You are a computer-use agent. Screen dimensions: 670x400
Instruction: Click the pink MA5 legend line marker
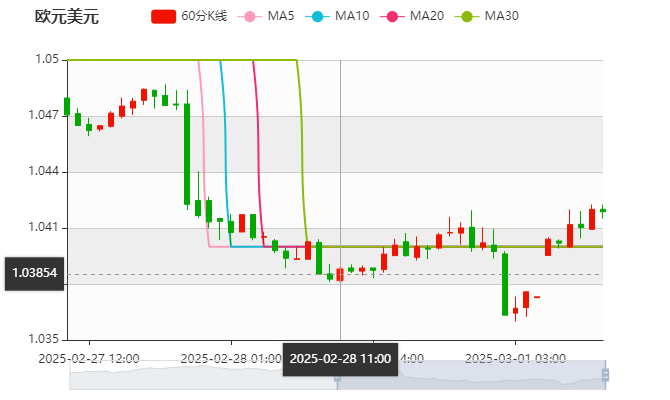(x=250, y=16)
